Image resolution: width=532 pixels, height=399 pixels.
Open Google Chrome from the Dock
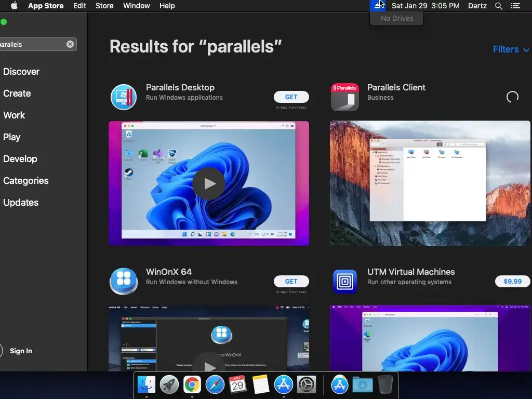click(192, 385)
